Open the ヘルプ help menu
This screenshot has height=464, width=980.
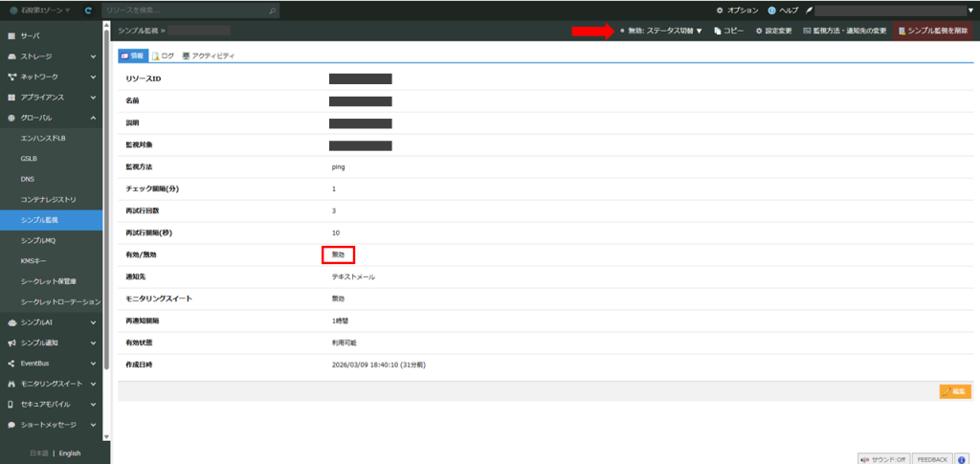[785, 10]
